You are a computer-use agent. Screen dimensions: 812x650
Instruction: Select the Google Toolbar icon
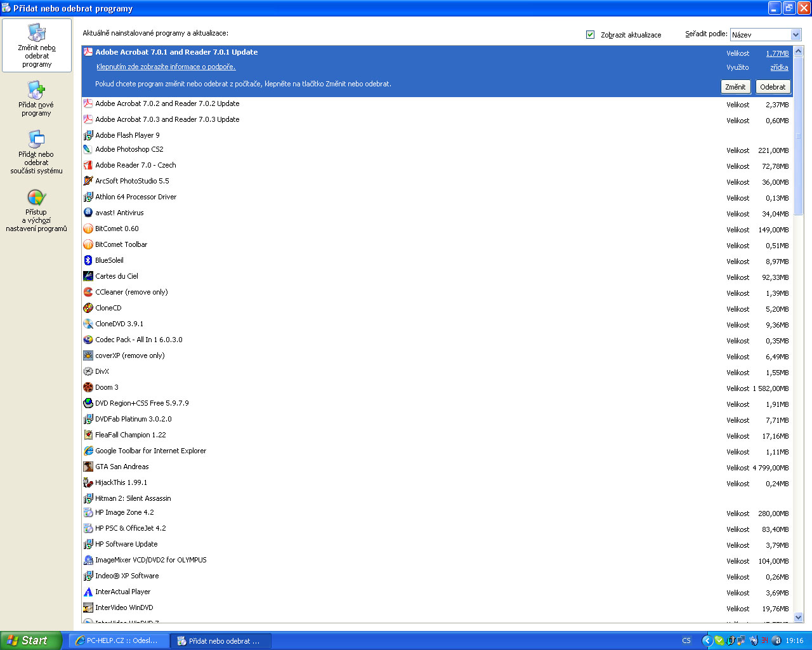coord(88,451)
